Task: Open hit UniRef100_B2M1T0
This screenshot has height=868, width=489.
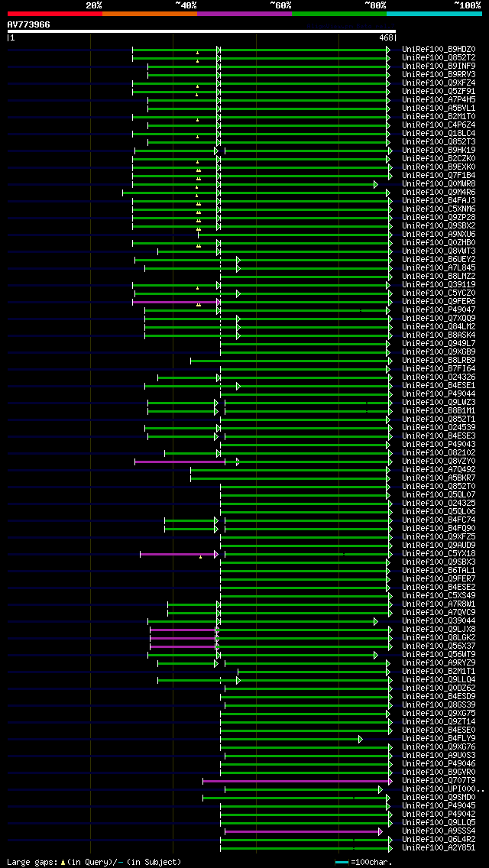Action: tap(439, 117)
